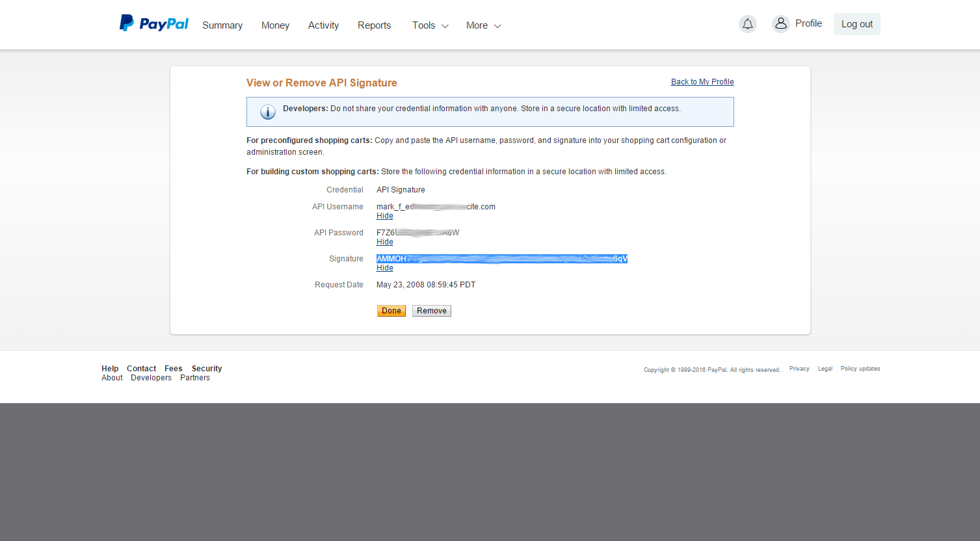Open the Partners footer link

click(195, 378)
